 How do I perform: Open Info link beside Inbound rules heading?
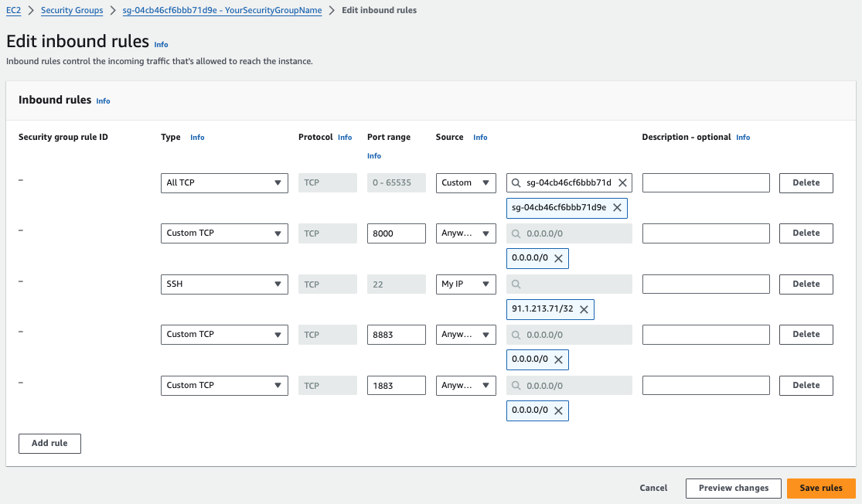click(x=104, y=101)
